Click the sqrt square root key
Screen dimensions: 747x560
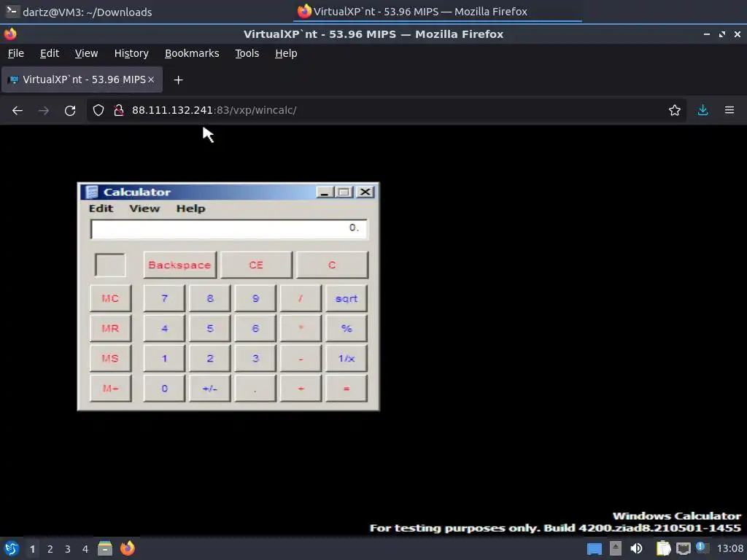[347, 298]
